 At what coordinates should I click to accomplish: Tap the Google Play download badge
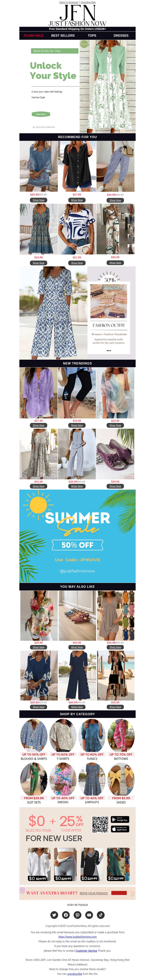[120, 819]
